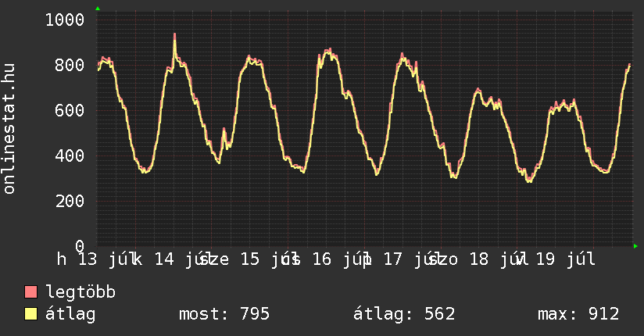The height and width of the screenshot is (336, 644).
Task: Click the legtöbb legend label
Action: click(80, 292)
